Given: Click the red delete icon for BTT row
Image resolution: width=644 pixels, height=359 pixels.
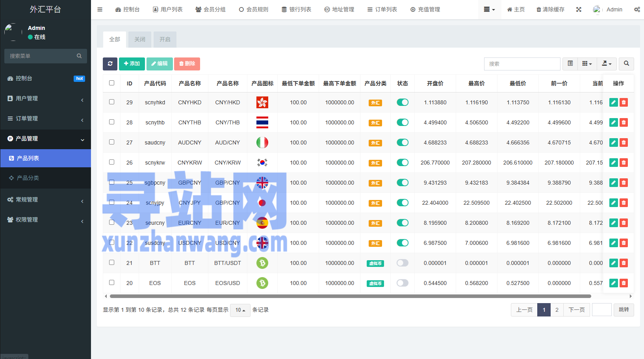Looking at the screenshot, I should [624, 263].
